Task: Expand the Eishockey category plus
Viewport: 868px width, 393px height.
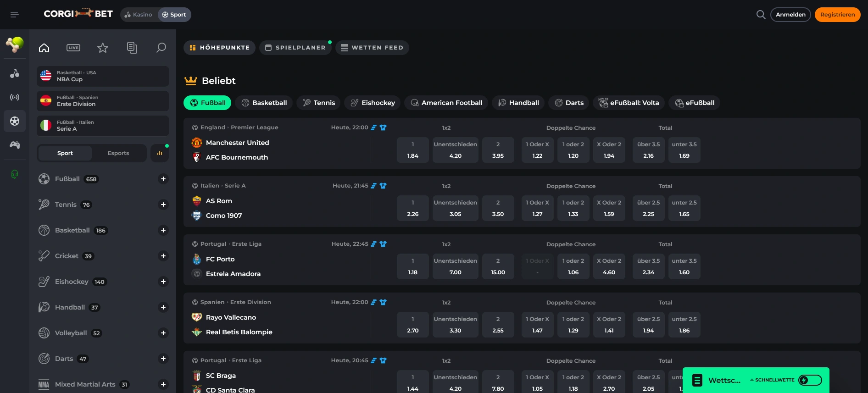Action: click(x=163, y=282)
